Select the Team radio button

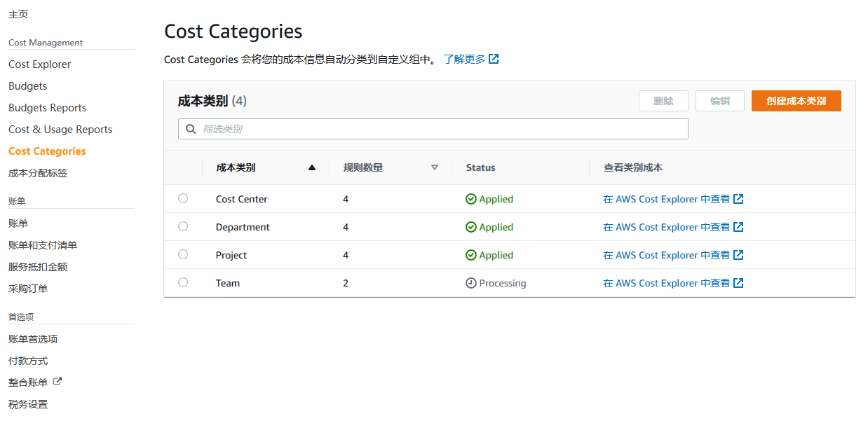pos(183,282)
